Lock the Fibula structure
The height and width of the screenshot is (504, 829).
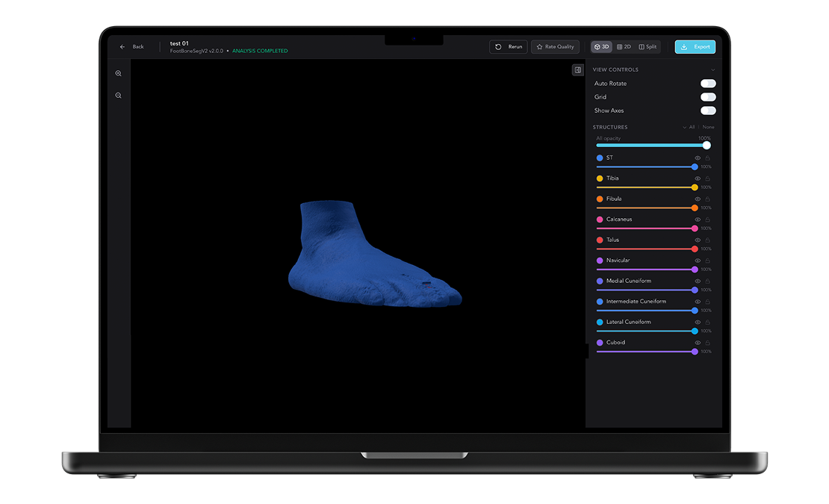pos(707,199)
